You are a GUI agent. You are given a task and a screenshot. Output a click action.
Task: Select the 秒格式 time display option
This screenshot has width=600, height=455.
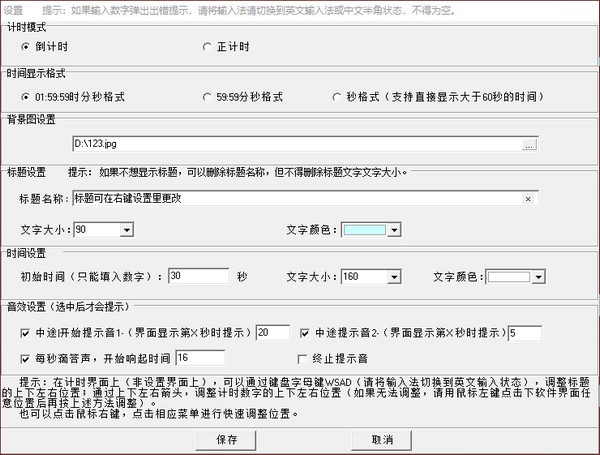(337, 97)
